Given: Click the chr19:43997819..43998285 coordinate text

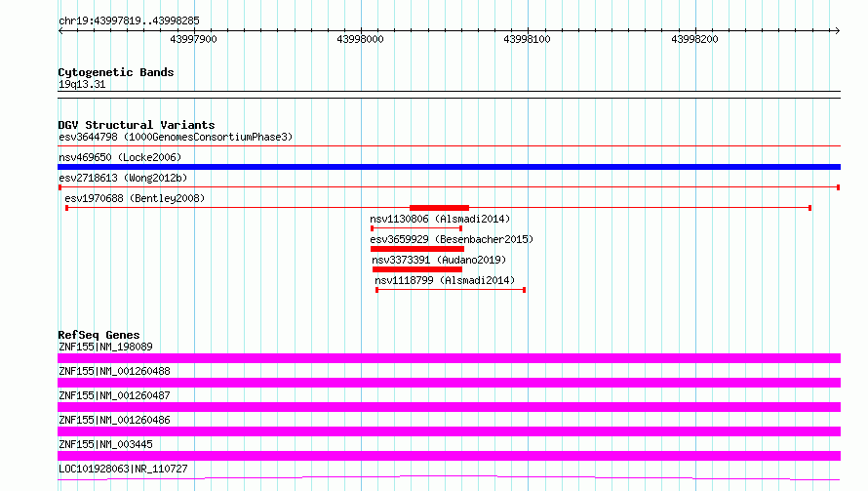Looking at the screenshot, I should tap(129, 21).
